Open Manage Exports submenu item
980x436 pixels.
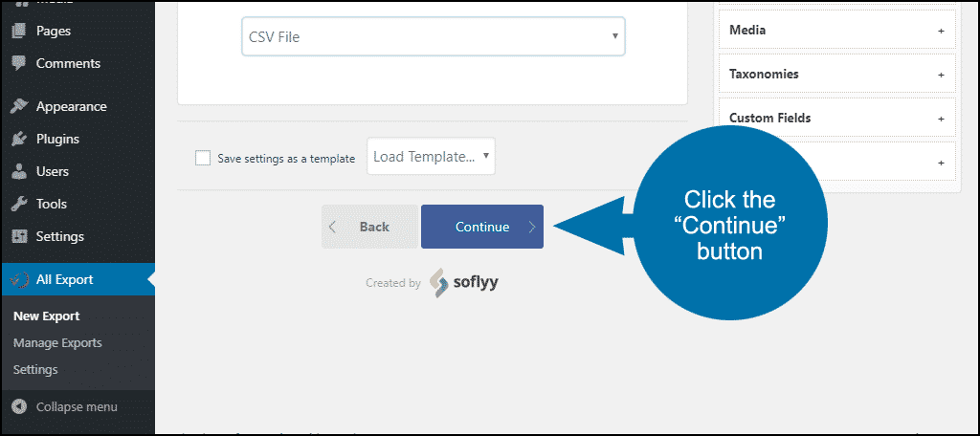click(57, 343)
